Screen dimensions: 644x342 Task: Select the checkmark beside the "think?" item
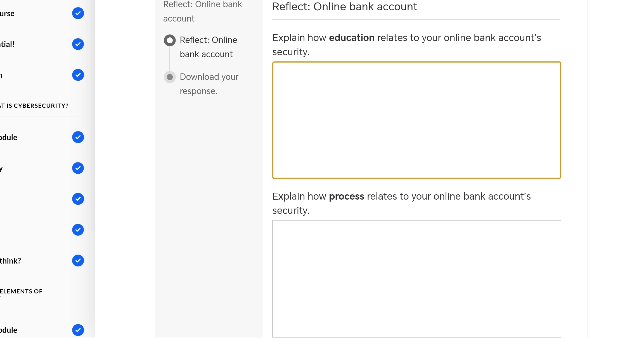click(78, 260)
